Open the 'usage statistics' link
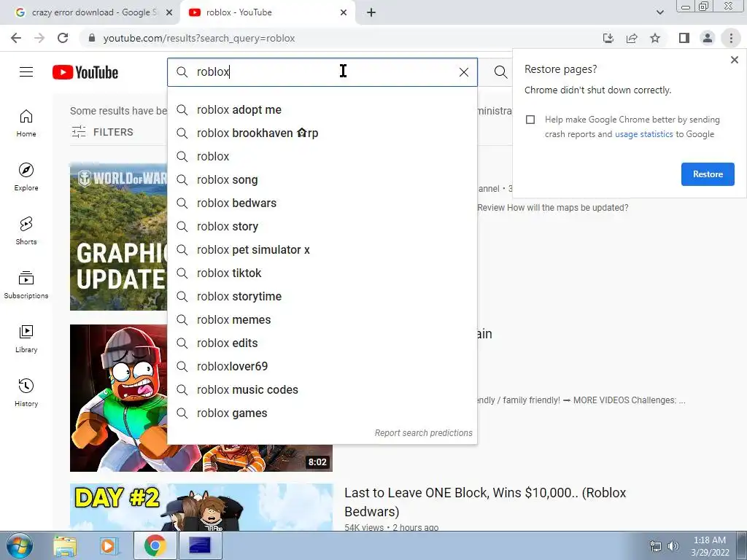 [643, 134]
